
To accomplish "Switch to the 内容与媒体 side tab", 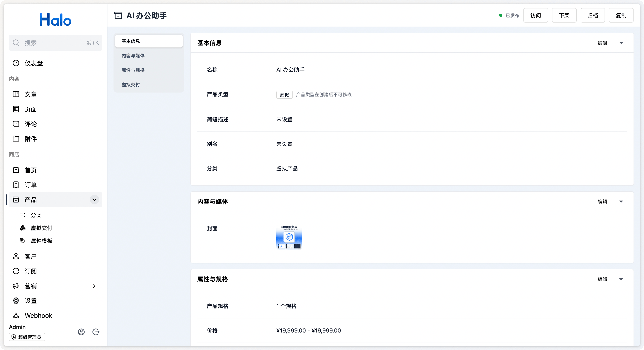I will pyautogui.click(x=149, y=56).
